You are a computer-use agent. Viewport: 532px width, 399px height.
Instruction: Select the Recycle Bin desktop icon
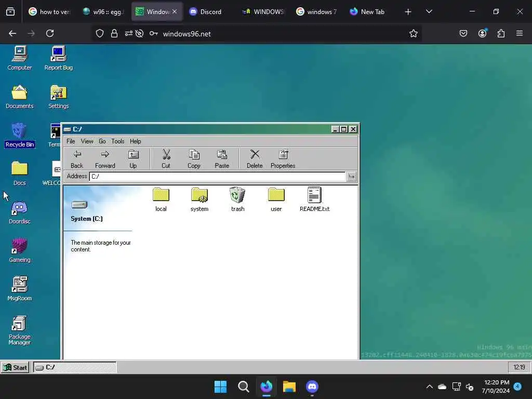point(20,135)
